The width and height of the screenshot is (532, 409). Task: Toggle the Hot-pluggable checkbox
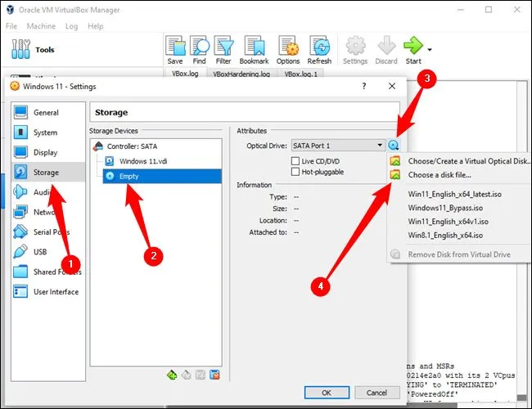coord(296,172)
